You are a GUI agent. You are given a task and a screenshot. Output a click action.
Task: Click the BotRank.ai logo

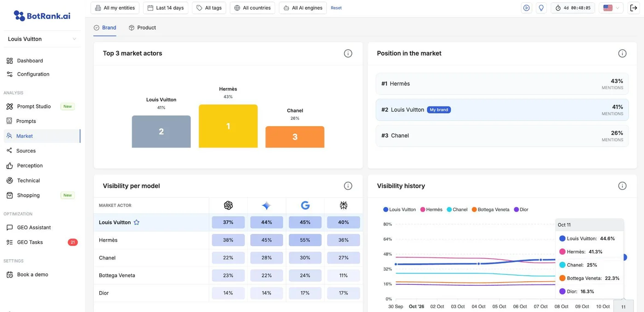42,16
